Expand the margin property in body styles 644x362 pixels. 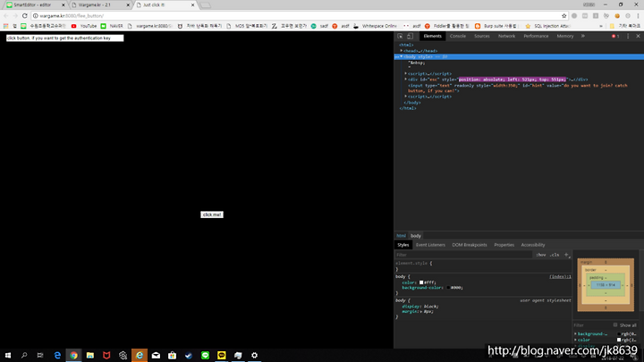pyautogui.click(x=421, y=312)
